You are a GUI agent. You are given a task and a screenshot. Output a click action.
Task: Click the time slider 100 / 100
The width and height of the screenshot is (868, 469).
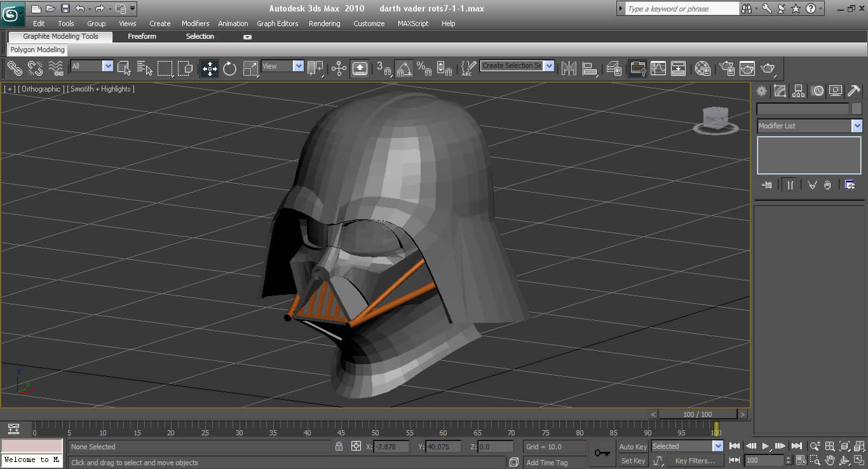coord(698,414)
